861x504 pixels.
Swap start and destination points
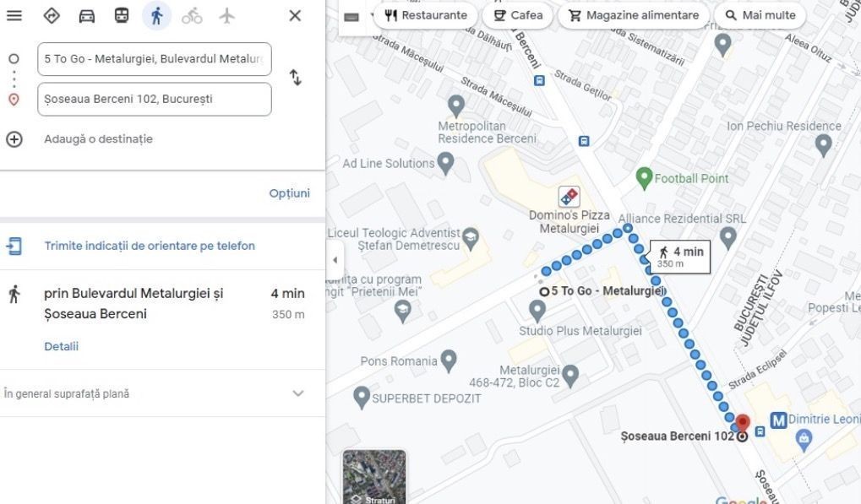pyautogui.click(x=296, y=78)
